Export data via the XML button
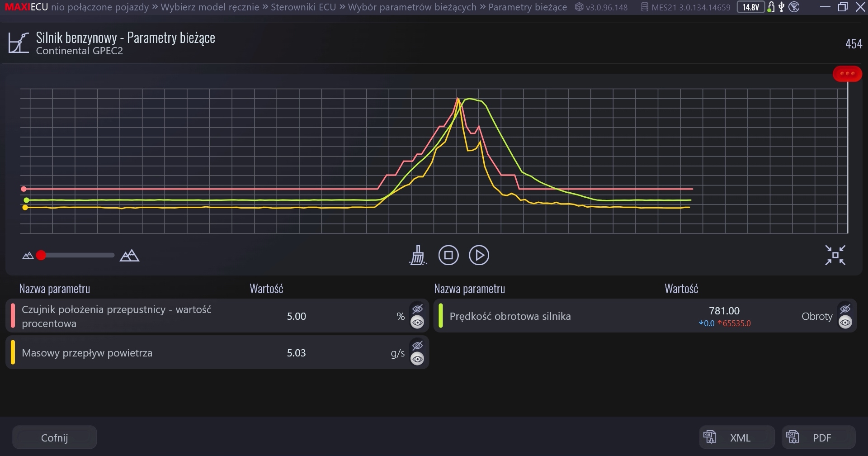Screen dimensions: 868x456 pos(736,437)
